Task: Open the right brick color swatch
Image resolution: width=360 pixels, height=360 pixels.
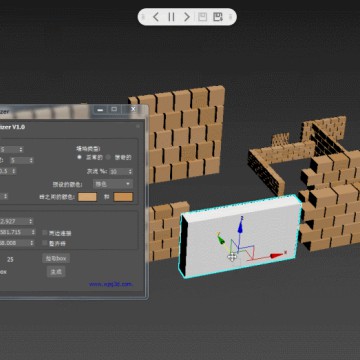Action: click(x=123, y=197)
